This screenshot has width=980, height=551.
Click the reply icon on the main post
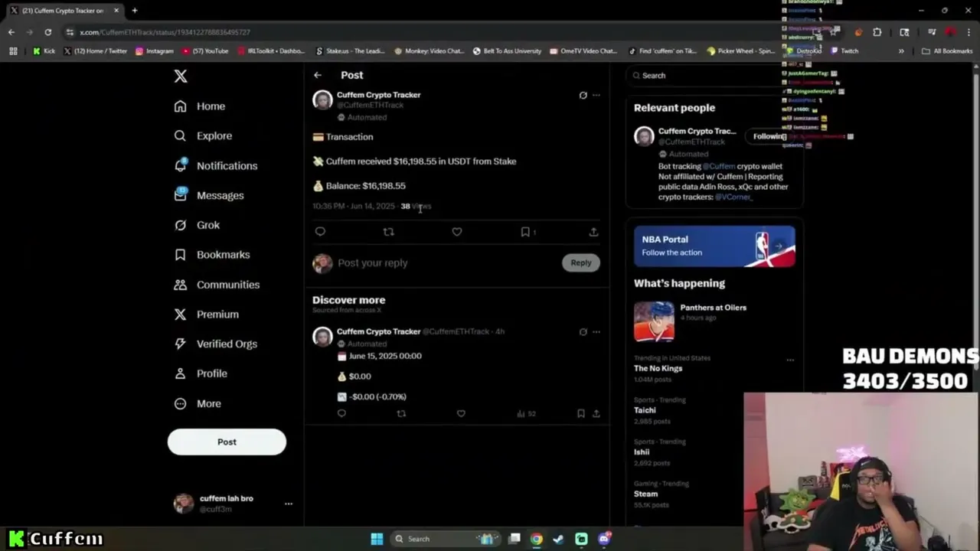click(320, 232)
